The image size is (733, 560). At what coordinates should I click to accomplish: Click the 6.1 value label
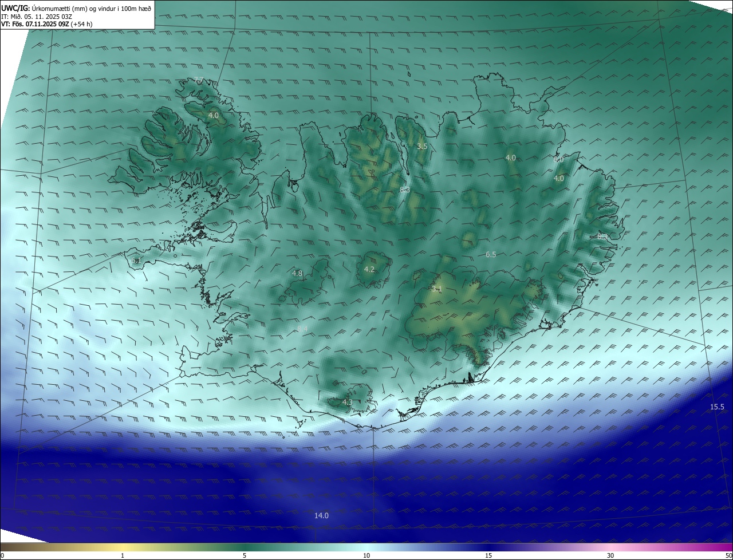135,261
